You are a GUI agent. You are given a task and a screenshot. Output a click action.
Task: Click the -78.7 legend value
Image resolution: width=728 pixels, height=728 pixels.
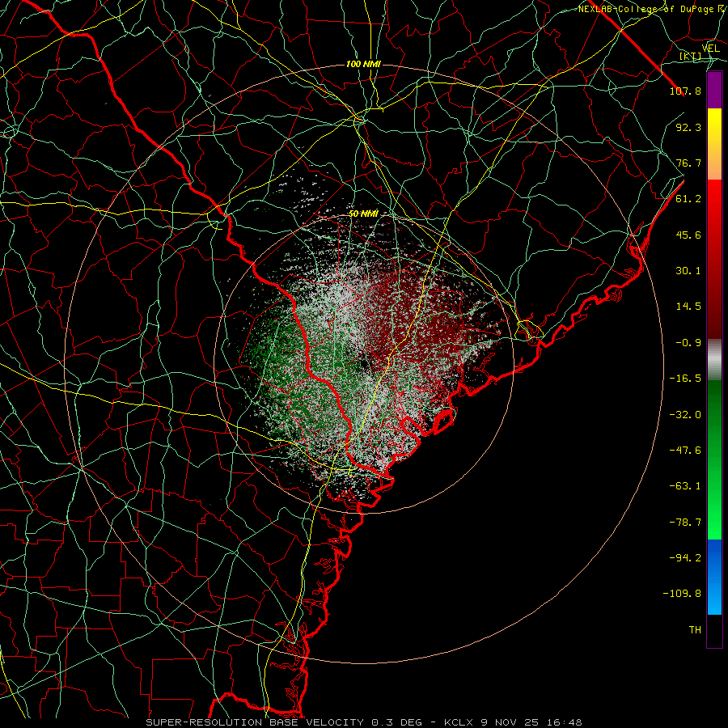685,523
